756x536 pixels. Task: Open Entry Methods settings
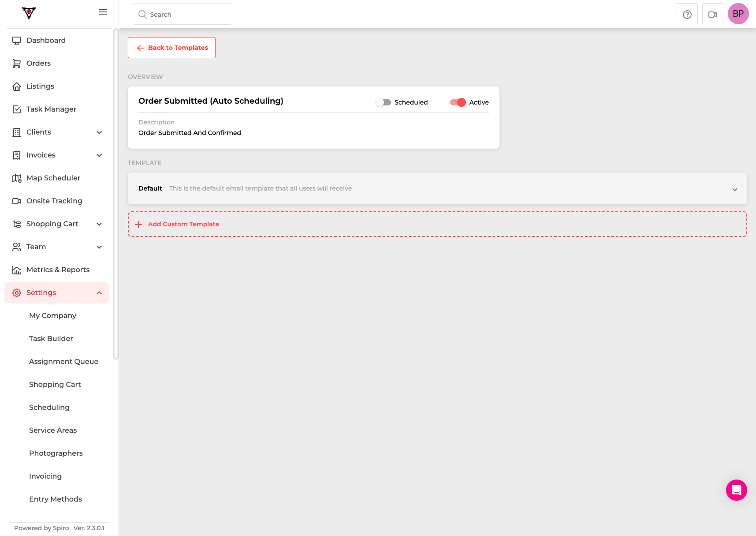point(56,499)
